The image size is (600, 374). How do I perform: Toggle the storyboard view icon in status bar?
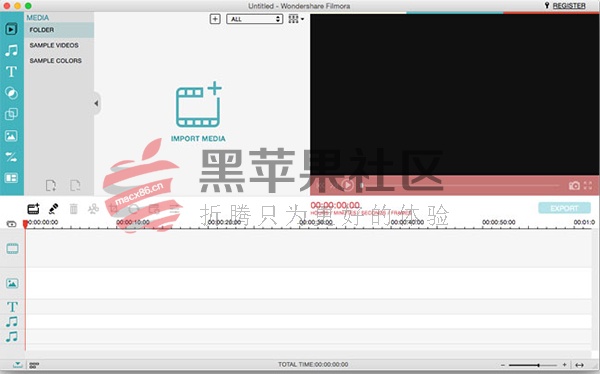click(34, 365)
